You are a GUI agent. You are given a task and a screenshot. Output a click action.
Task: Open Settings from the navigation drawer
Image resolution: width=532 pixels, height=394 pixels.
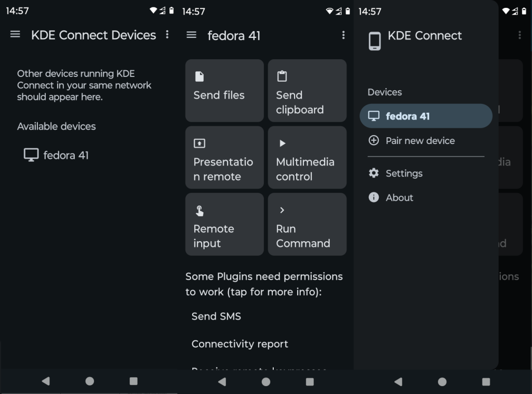pyautogui.click(x=404, y=173)
